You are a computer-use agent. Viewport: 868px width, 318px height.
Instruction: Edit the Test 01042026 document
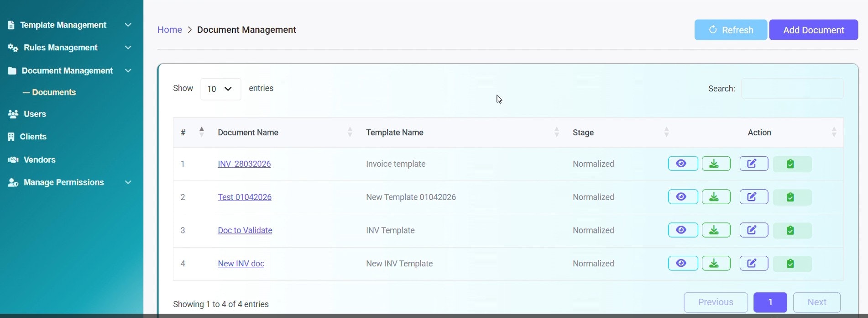coord(753,197)
